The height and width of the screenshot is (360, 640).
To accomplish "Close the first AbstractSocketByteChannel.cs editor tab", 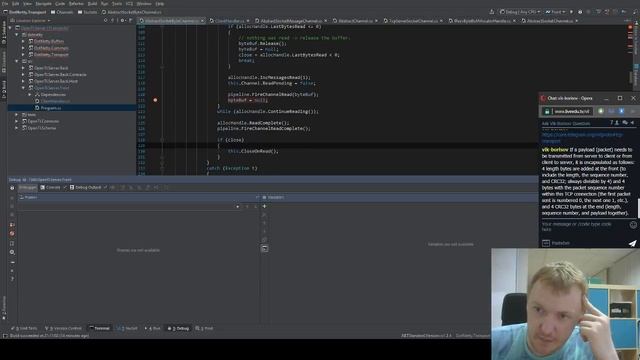I will (202, 20).
